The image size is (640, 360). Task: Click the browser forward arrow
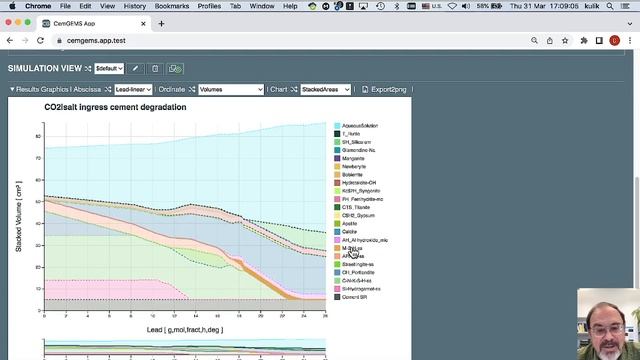[25, 40]
